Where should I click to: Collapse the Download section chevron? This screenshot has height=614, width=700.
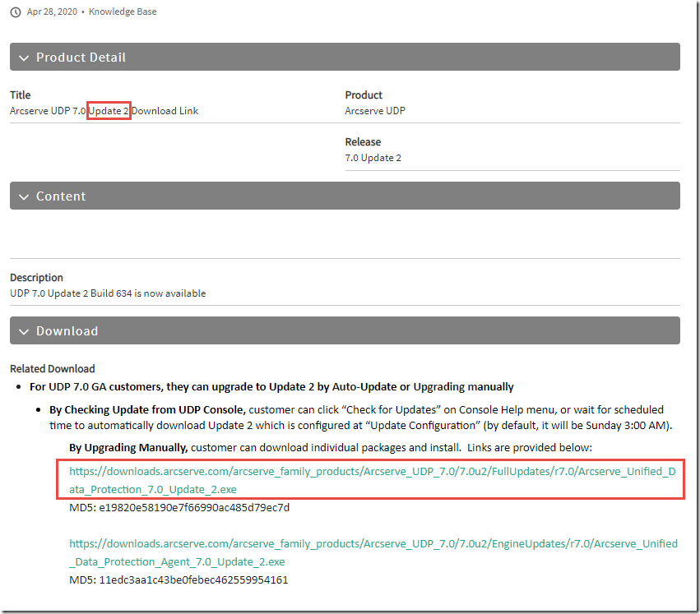pyautogui.click(x=23, y=331)
